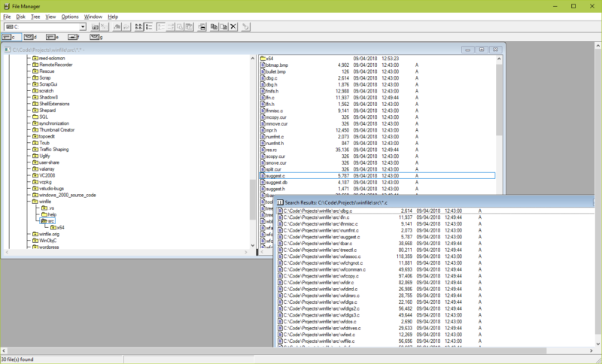Click the Sort by Name toolbar icon
The height and width of the screenshot is (364, 602).
160,27
